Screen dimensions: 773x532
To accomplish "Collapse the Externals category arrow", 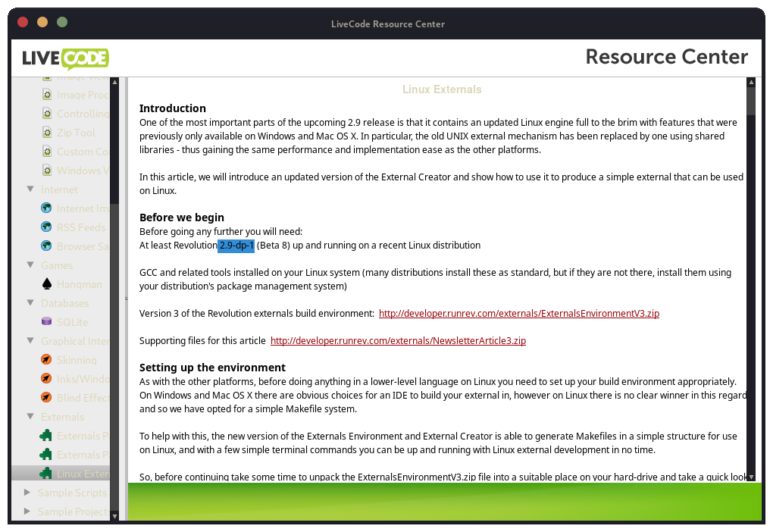I will 30,417.
